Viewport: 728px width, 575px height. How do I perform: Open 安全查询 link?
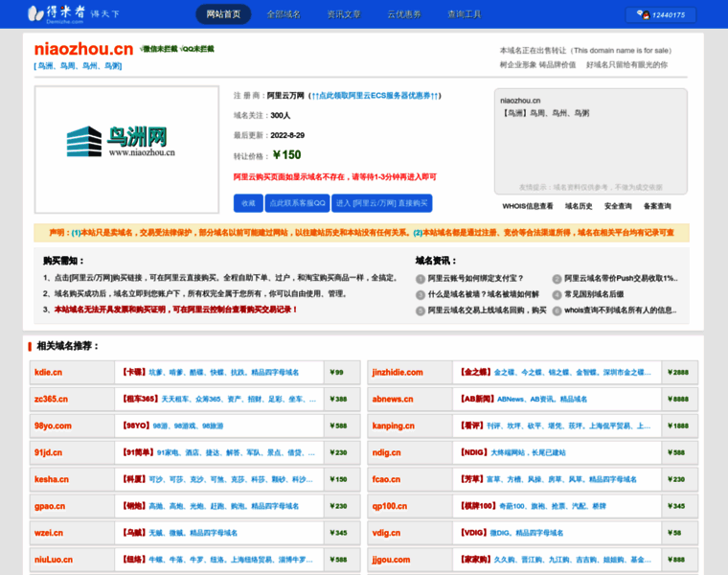pyautogui.click(x=618, y=206)
